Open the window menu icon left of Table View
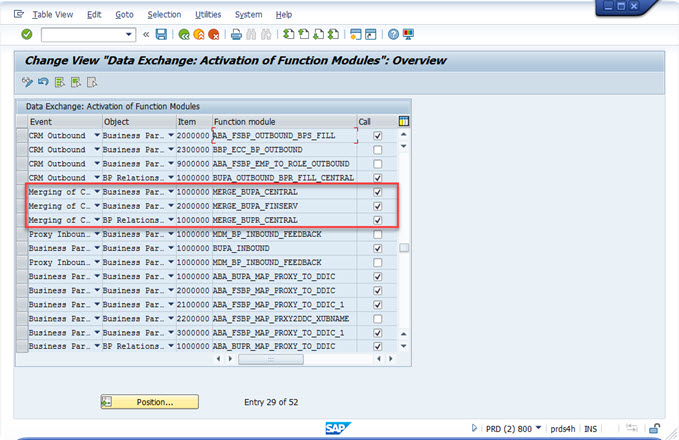 coord(19,14)
